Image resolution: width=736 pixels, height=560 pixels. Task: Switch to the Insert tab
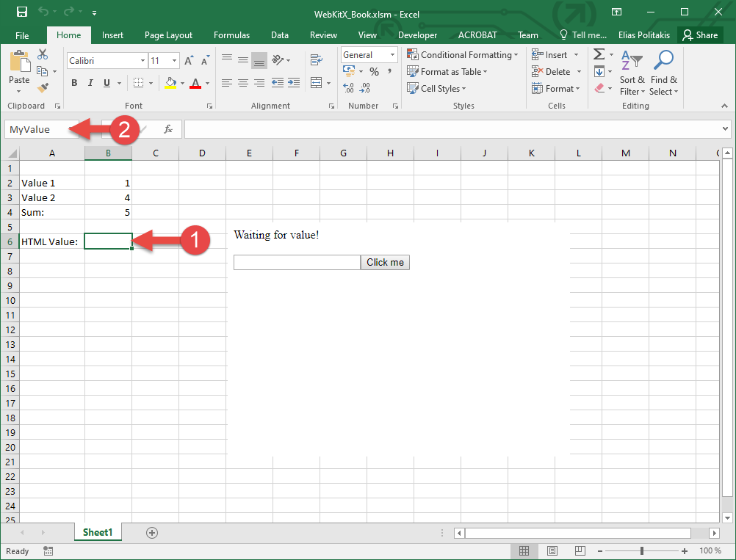click(x=112, y=35)
